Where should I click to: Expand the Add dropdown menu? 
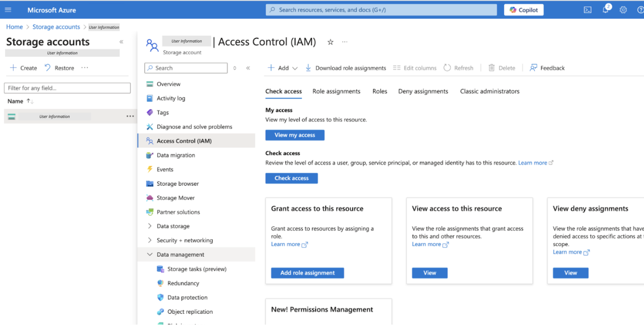coord(295,68)
